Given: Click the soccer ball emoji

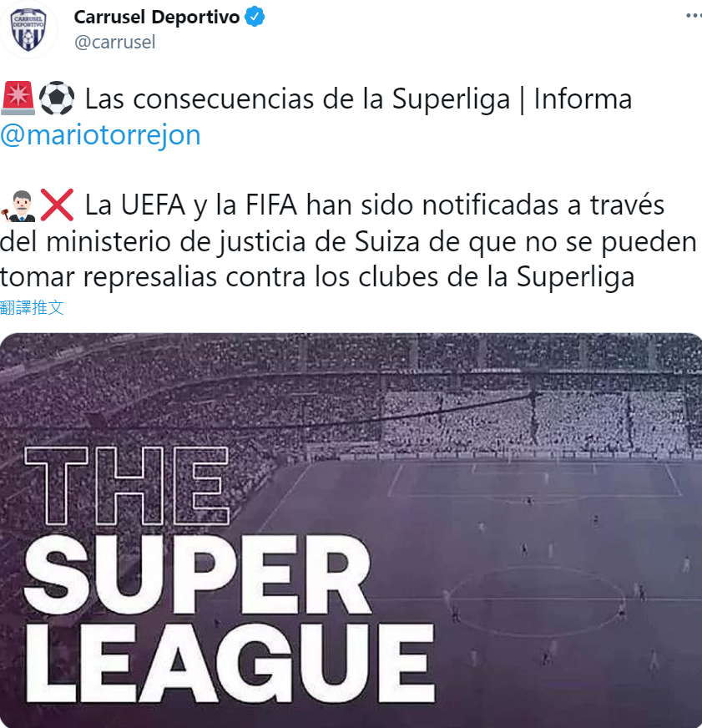Looking at the screenshot, I should coord(56,99).
